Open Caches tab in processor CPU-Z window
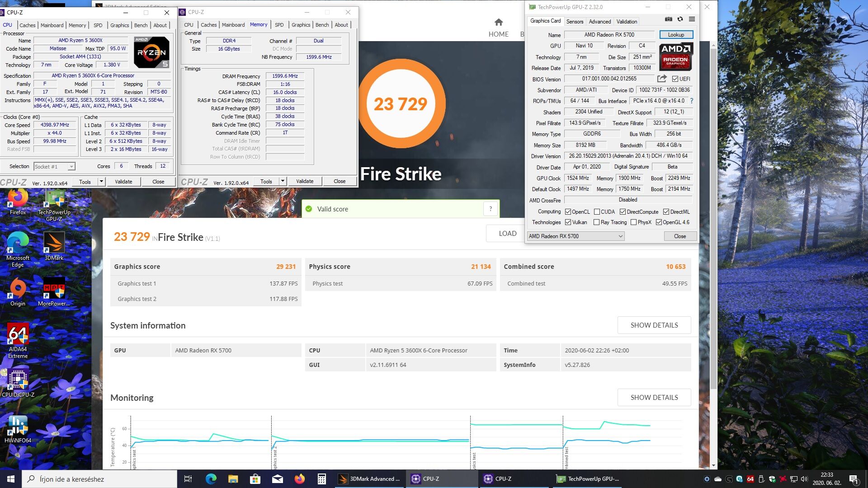 click(28, 25)
